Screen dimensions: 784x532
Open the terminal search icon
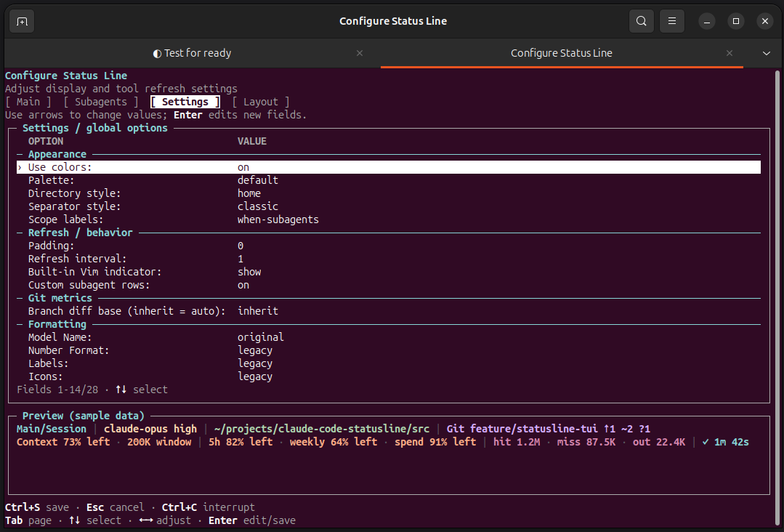coord(642,21)
